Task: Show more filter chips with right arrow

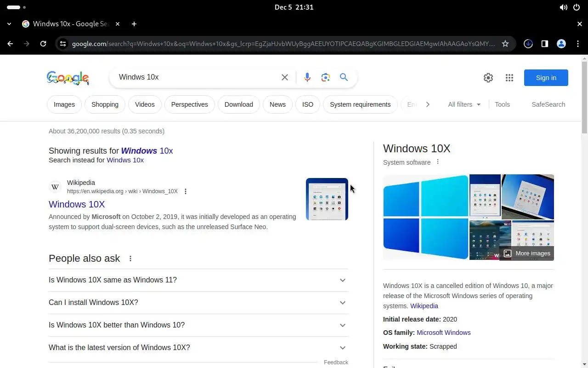Action: [x=428, y=104]
